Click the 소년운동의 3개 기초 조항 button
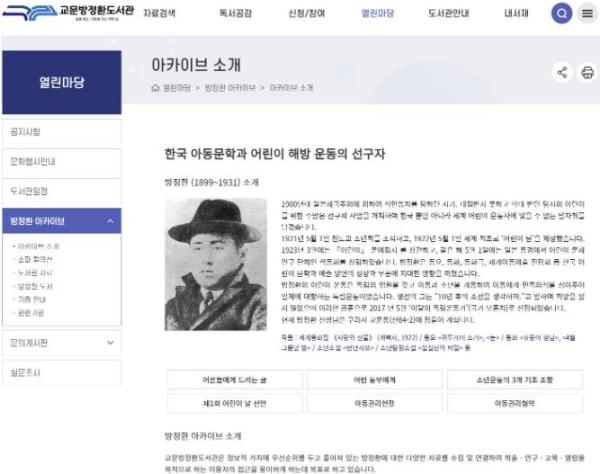600x474 pixels. [x=515, y=380]
